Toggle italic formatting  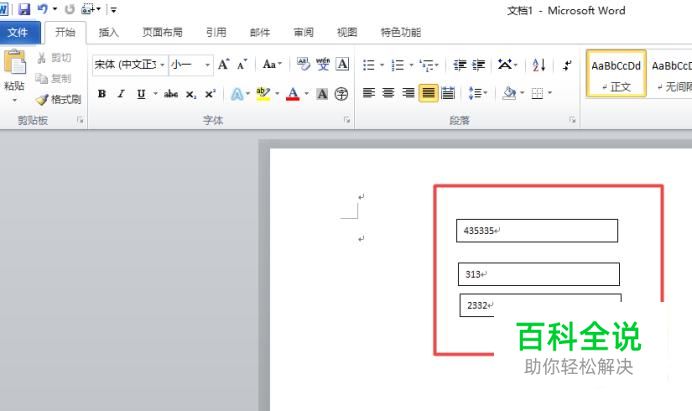[121, 94]
